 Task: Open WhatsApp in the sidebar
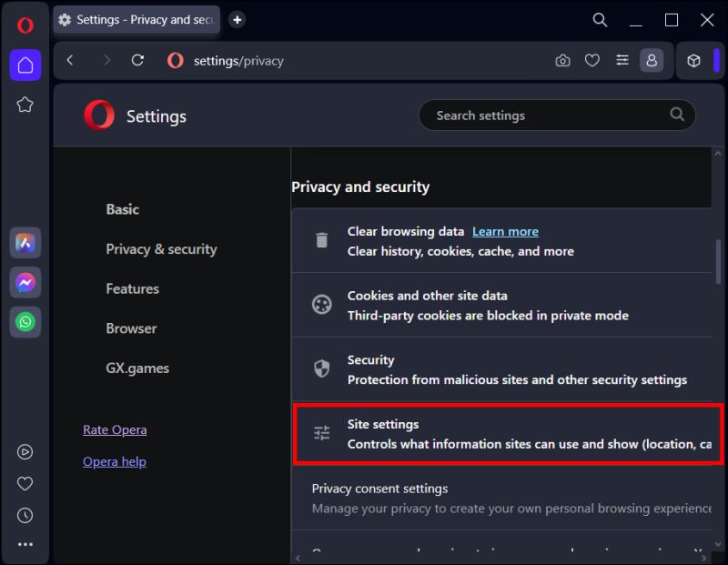pos(25,321)
